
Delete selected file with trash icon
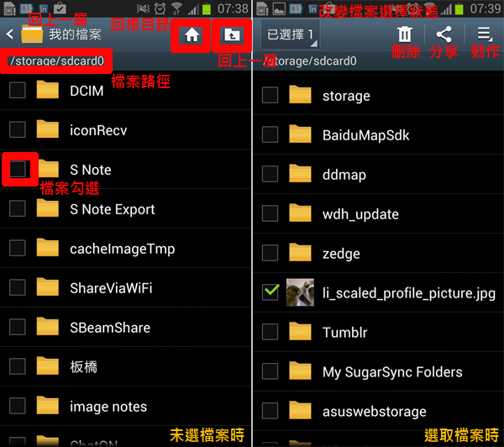tap(405, 34)
